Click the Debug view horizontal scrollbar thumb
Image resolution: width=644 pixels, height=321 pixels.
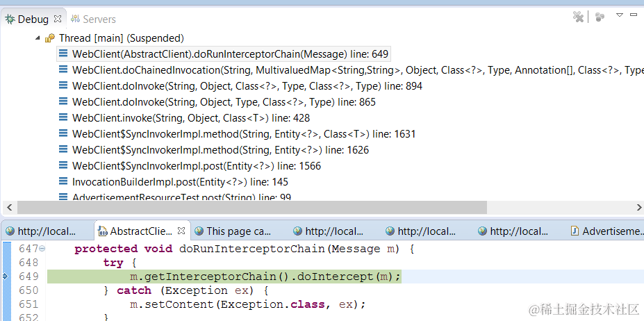coord(251,207)
